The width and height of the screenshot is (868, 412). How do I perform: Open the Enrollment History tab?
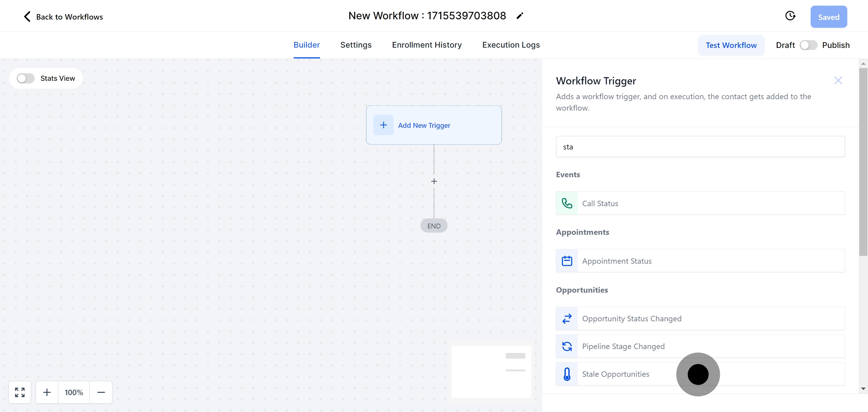click(426, 45)
